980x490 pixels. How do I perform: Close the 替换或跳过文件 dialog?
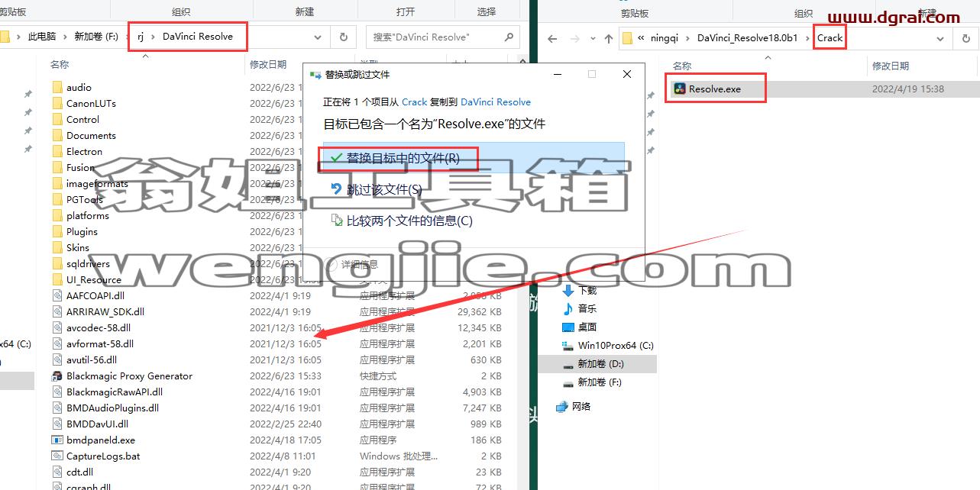[x=627, y=74]
